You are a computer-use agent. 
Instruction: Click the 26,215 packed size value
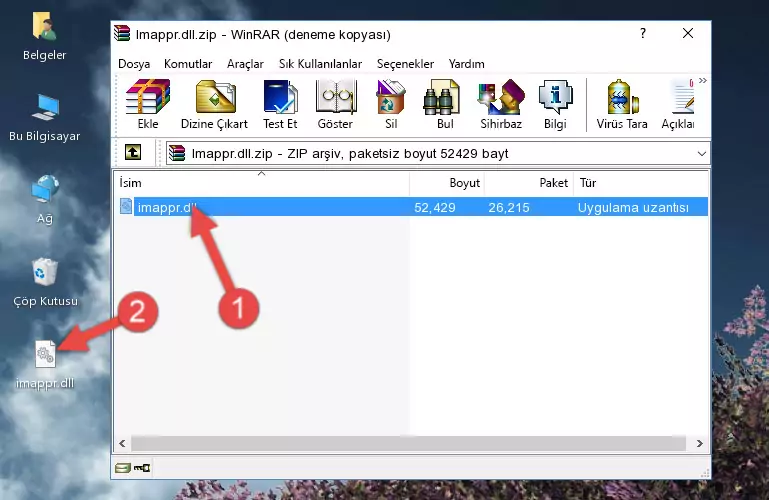(509, 207)
